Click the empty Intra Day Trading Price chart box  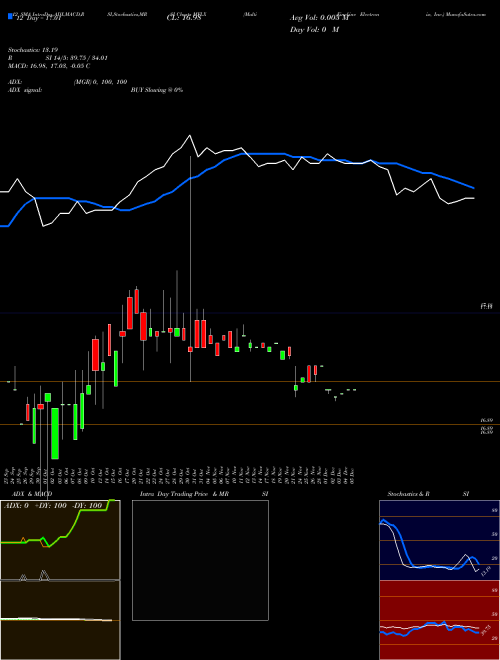[200, 560]
